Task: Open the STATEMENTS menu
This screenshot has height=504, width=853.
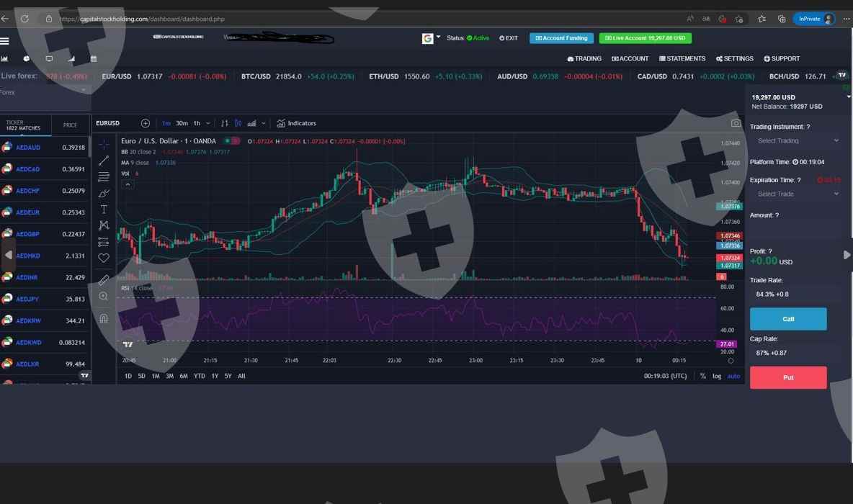Action: pos(682,59)
